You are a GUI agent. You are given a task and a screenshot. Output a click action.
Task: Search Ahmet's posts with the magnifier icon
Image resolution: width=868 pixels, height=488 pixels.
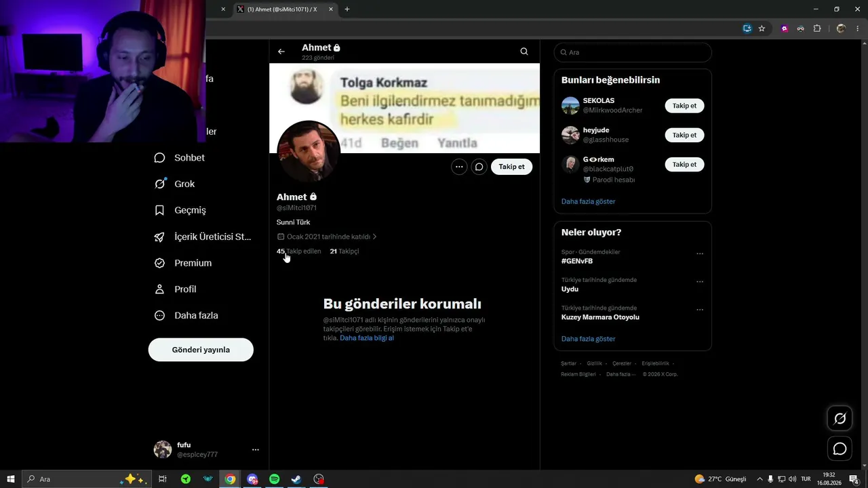pyautogui.click(x=524, y=52)
